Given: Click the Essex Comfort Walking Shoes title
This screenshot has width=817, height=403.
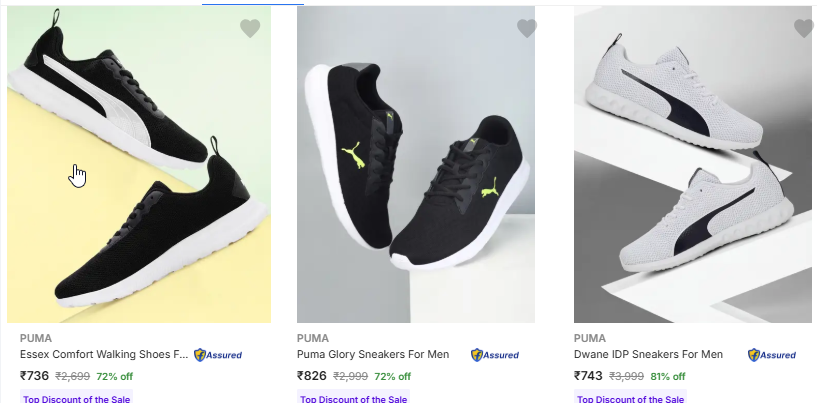Looking at the screenshot, I should coord(104,354).
